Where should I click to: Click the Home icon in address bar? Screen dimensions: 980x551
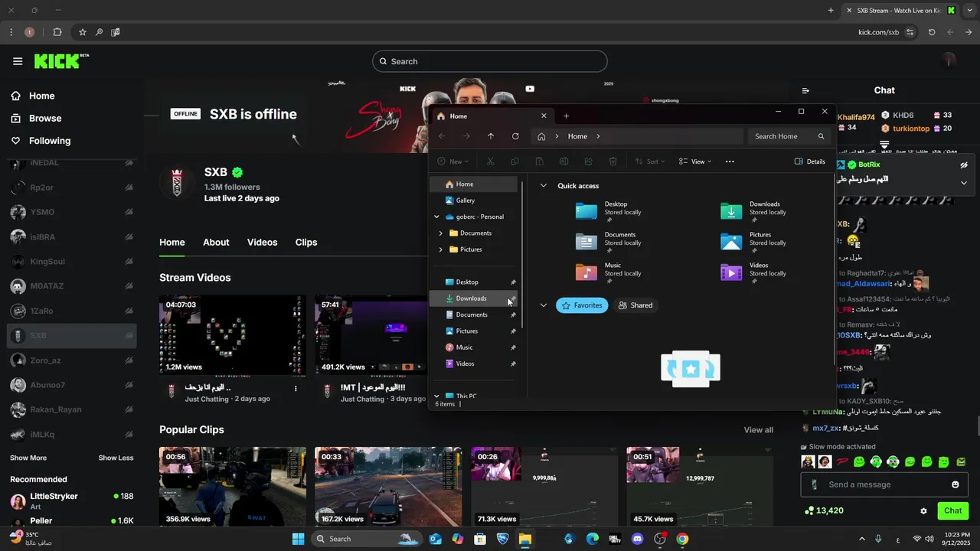pos(541,136)
